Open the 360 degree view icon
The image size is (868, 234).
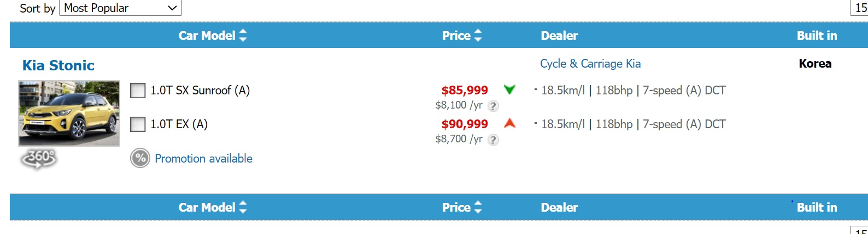(x=38, y=158)
